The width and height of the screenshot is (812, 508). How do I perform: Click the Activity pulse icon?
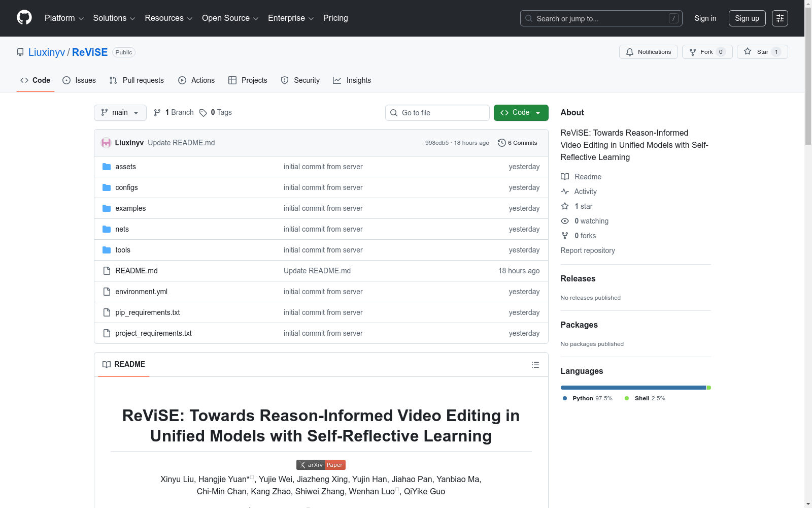click(565, 192)
